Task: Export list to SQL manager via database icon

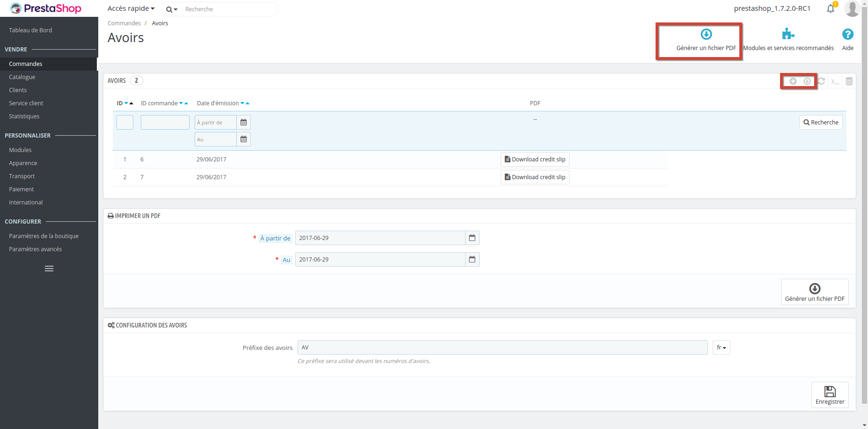Action: 849,81
